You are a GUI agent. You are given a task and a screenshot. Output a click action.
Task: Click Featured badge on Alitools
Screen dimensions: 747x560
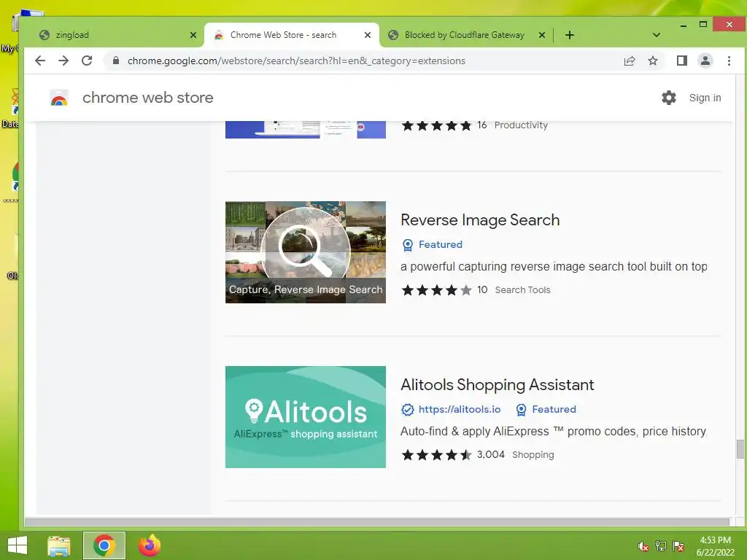(x=546, y=410)
